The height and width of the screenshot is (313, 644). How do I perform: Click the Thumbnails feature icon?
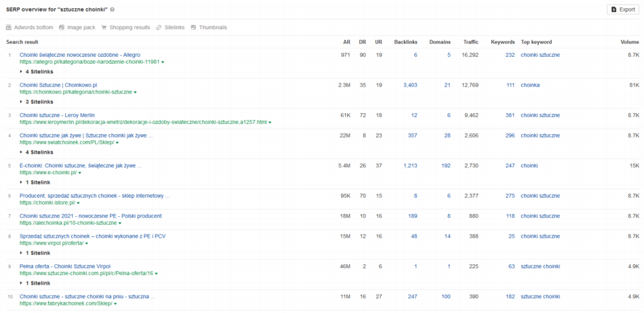pyautogui.click(x=193, y=27)
